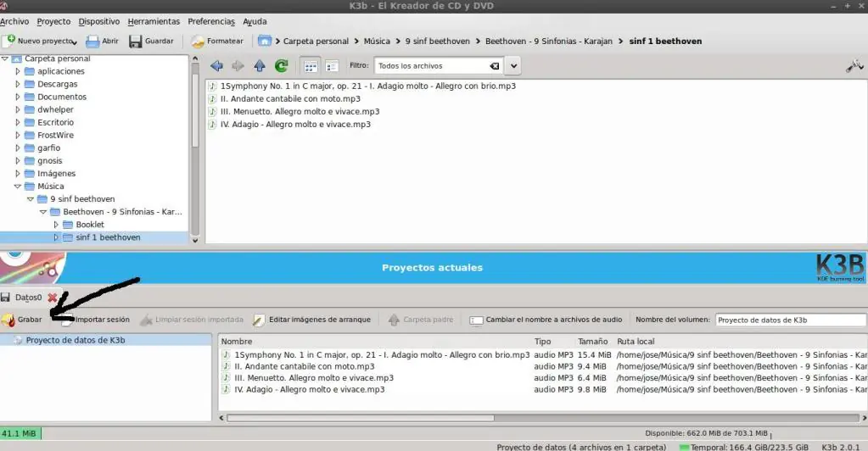This screenshot has height=451, width=868.
Task: Open the Ayuda menu
Action: (x=255, y=21)
